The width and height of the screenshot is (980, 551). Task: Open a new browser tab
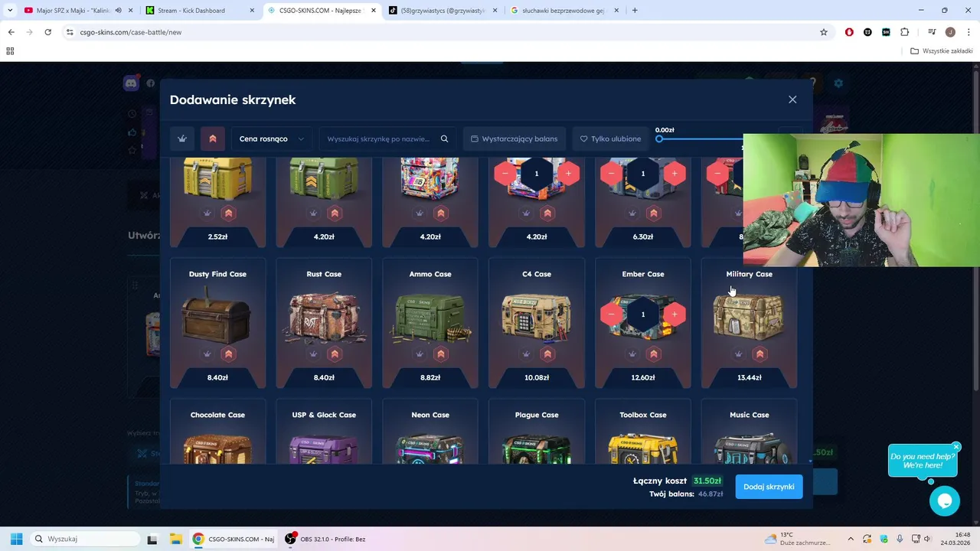[x=635, y=11]
